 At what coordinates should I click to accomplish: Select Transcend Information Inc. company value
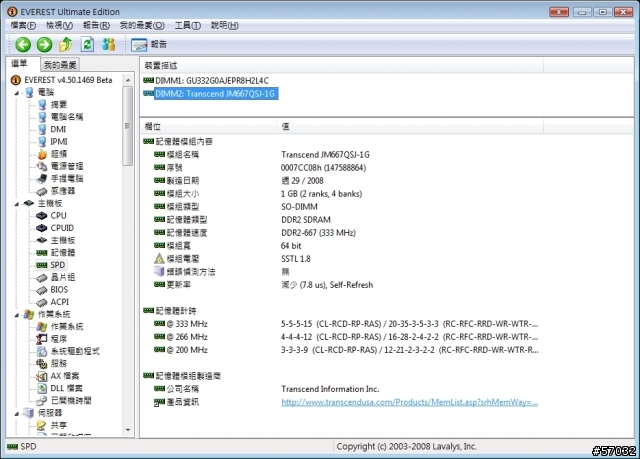point(330,389)
